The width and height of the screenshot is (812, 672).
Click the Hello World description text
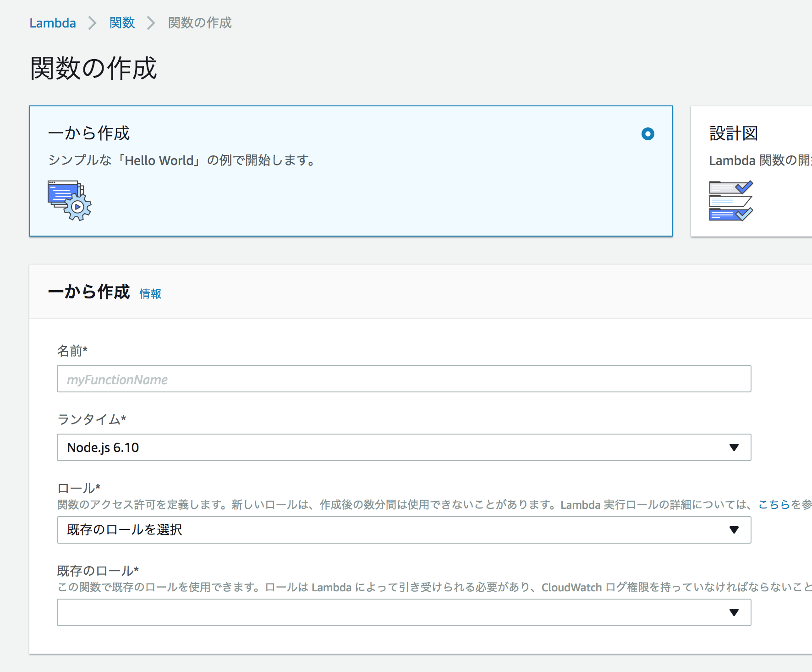click(181, 160)
